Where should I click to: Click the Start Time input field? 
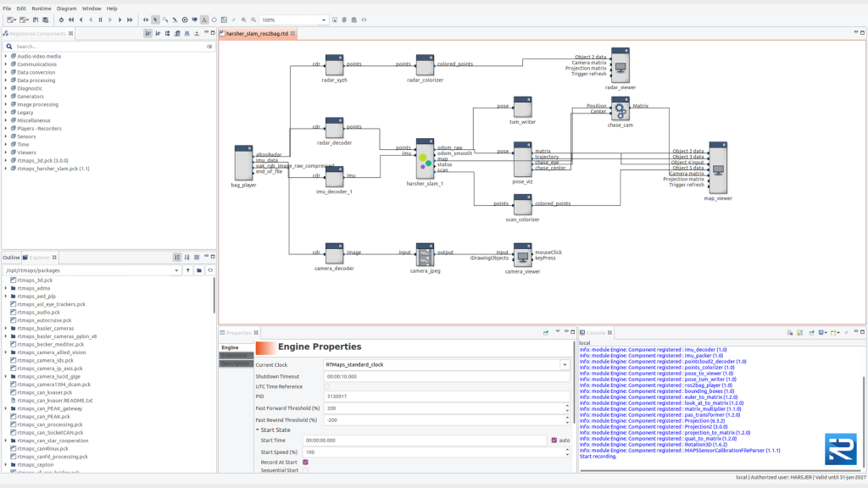coord(425,441)
